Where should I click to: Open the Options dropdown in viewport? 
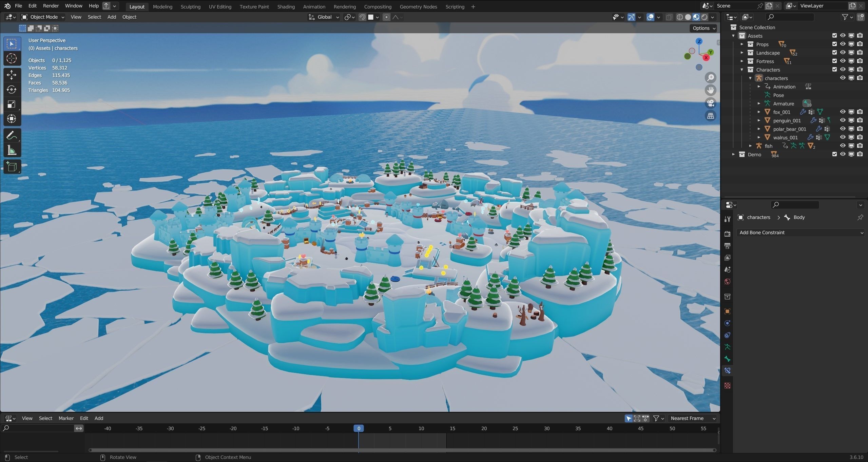coord(704,28)
